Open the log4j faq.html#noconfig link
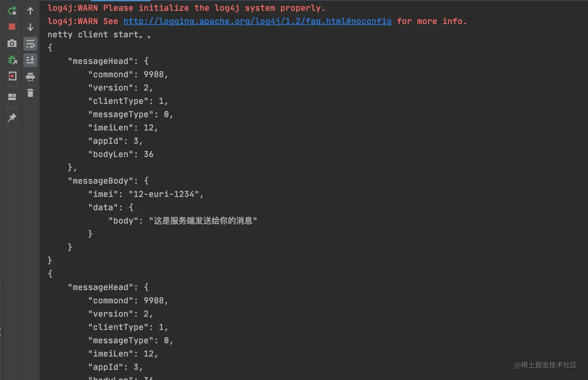Screen dimensions: 588x380 tap(257, 21)
